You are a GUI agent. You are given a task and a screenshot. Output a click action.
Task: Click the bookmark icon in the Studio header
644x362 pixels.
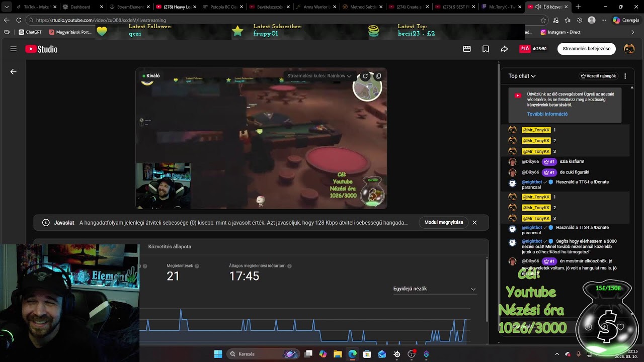486,49
